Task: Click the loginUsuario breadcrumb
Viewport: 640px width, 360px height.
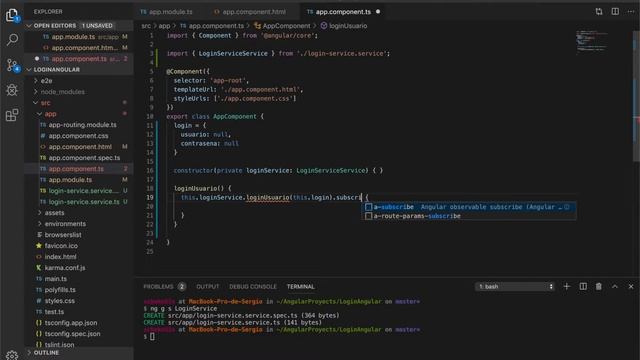Action: (x=344, y=26)
